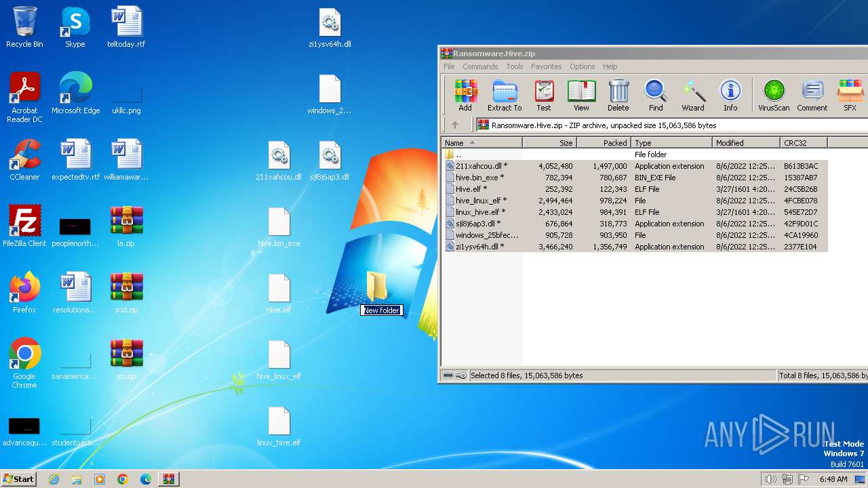
Task: Select the CCleaner desktop icon
Action: point(24,160)
